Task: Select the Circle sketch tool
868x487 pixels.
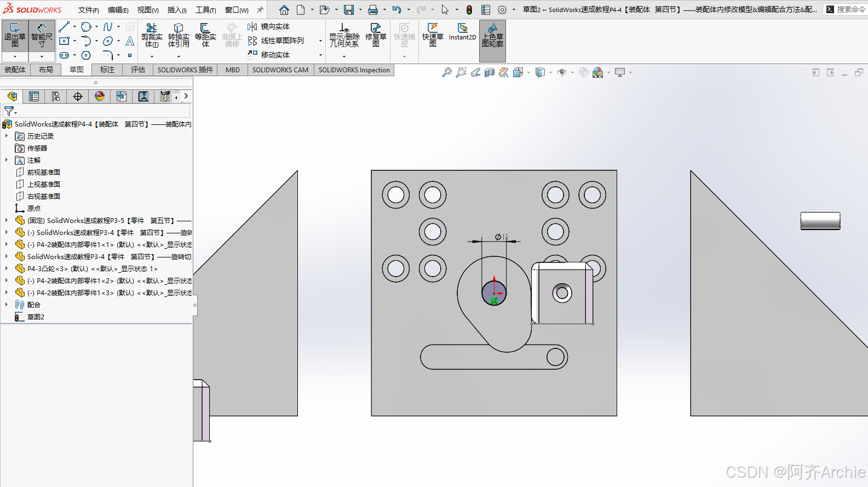Action: 86,27
